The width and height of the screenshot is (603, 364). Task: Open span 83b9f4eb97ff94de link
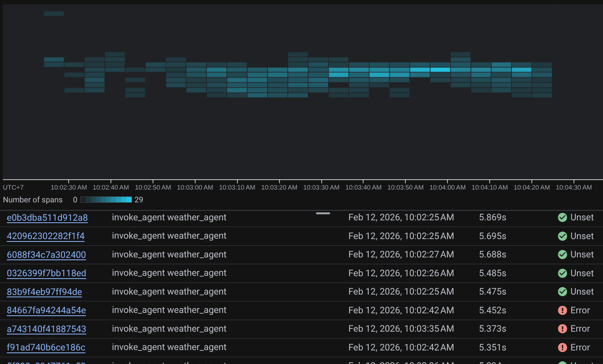[44, 292]
